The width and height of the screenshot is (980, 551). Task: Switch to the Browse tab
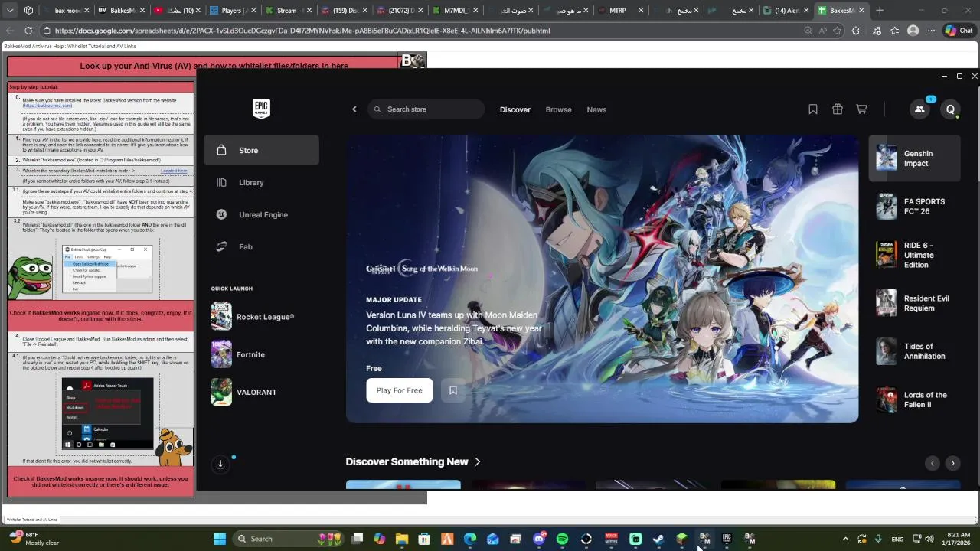(x=558, y=109)
